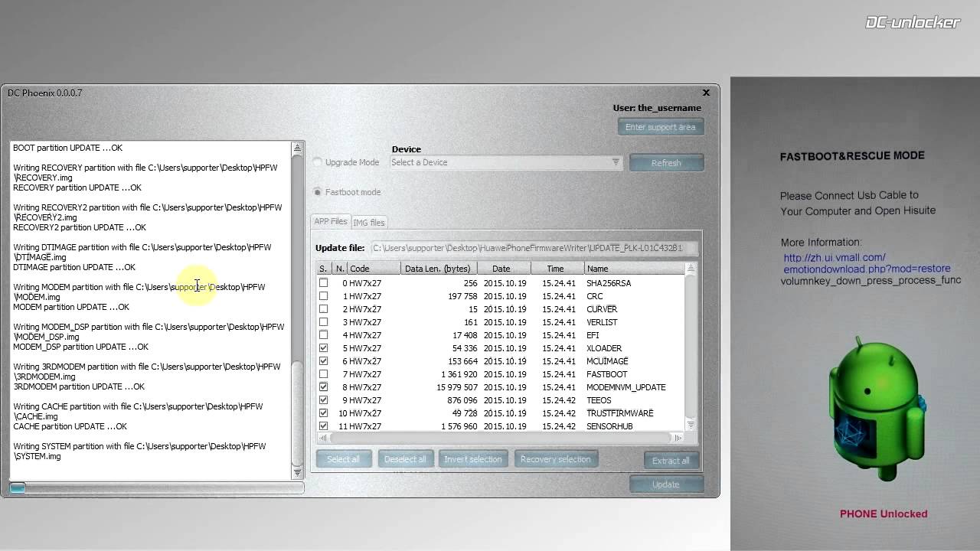Image resolution: width=980 pixels, height=551 pixels.
Task: Toggle the EFI row checkbox
Action: tap(323, 335)
